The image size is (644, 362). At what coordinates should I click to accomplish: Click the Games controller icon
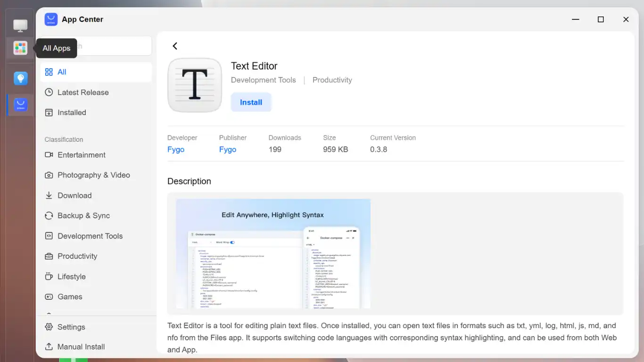[x=49, y=296]
